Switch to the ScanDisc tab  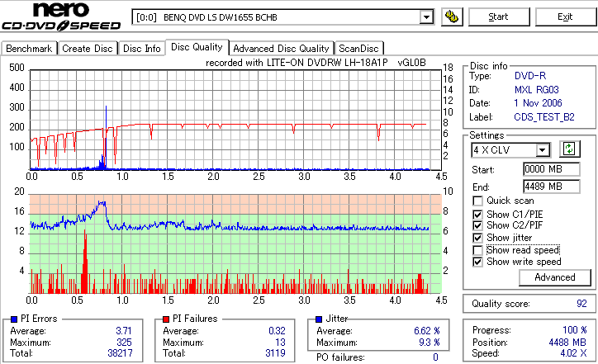(x=358, y=49)
